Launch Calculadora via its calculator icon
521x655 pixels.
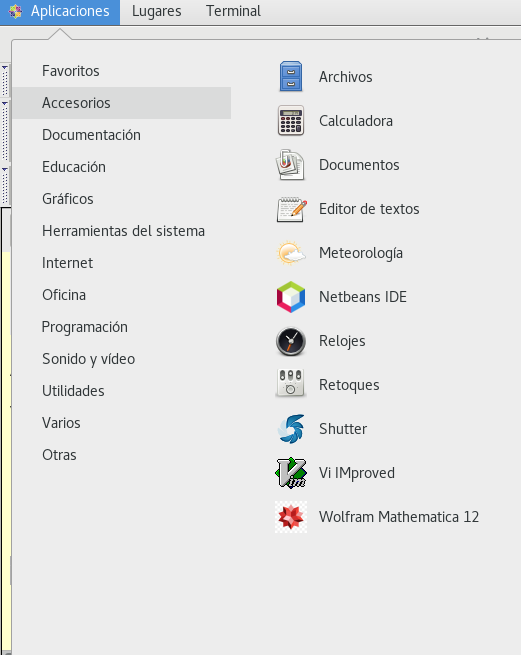[291, 121]
